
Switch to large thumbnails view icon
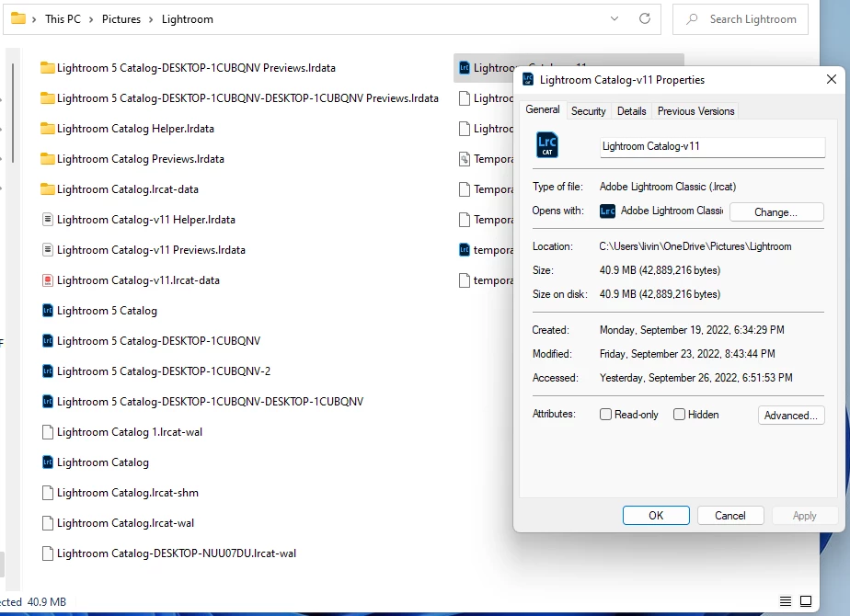806,601
